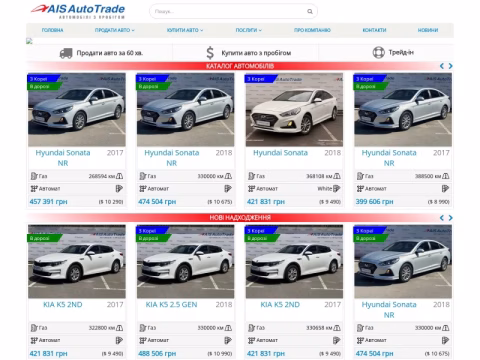This screenshot has width=480, height=360.
Task: Open photo of white Sonata priced 421 831 грн
Action: click(x=294, y=110)
